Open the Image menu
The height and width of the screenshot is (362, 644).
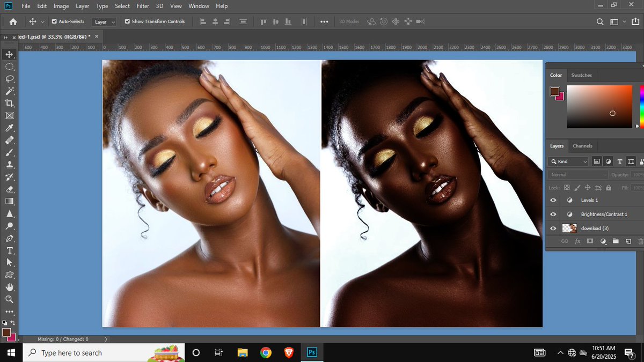(x=61, y=6)
